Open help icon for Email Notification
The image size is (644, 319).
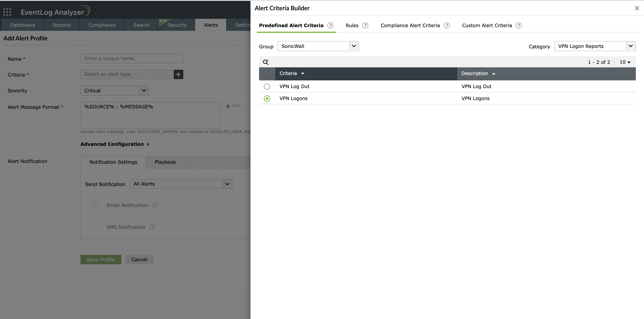click(x=155, y=205)
